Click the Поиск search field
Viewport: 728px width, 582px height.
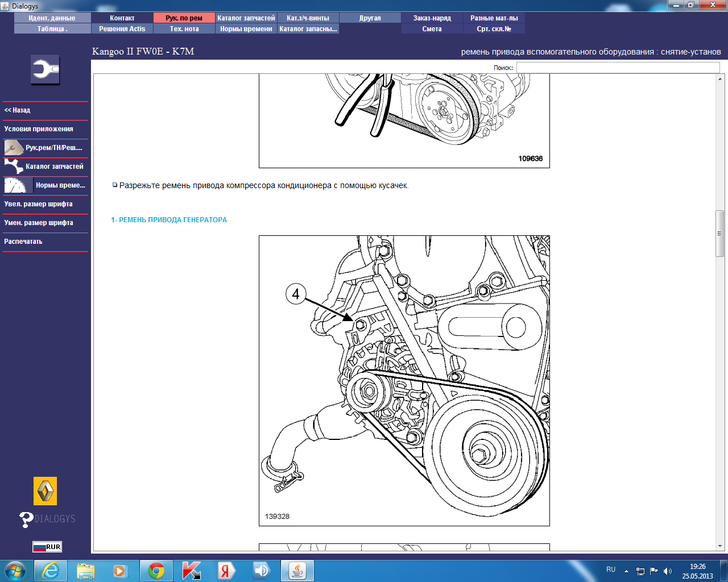[618, 68]
